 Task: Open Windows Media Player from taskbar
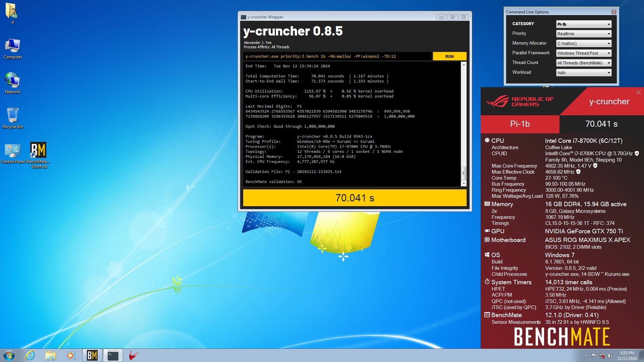click(x=71, y=355)
